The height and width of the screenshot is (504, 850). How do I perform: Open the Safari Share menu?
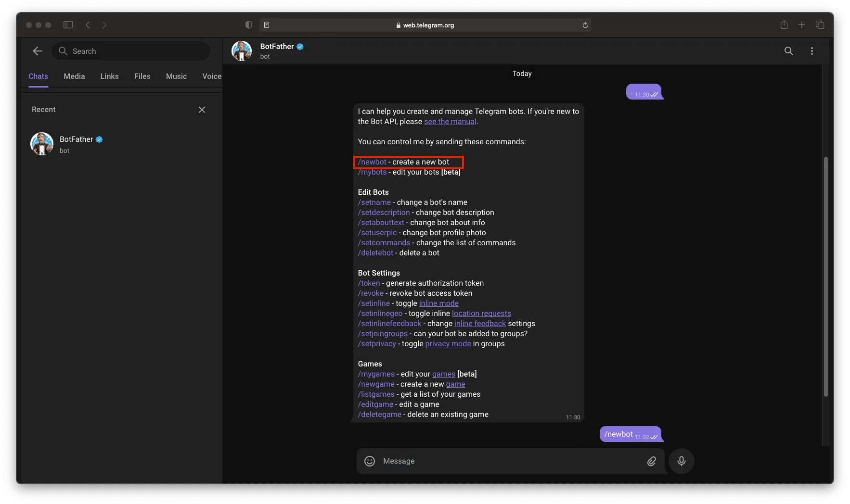(784, 25)
